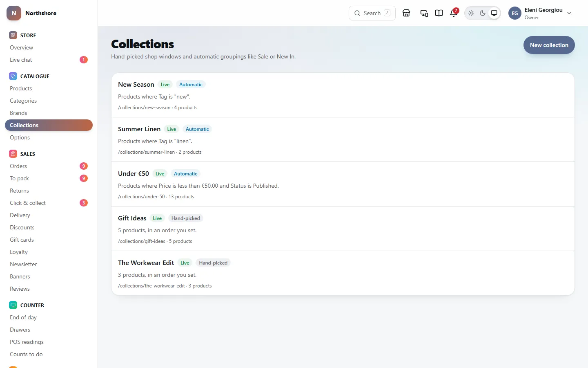Click /collections/the-workwear-edit path text

pyautogui.click(x=151, y=286)
